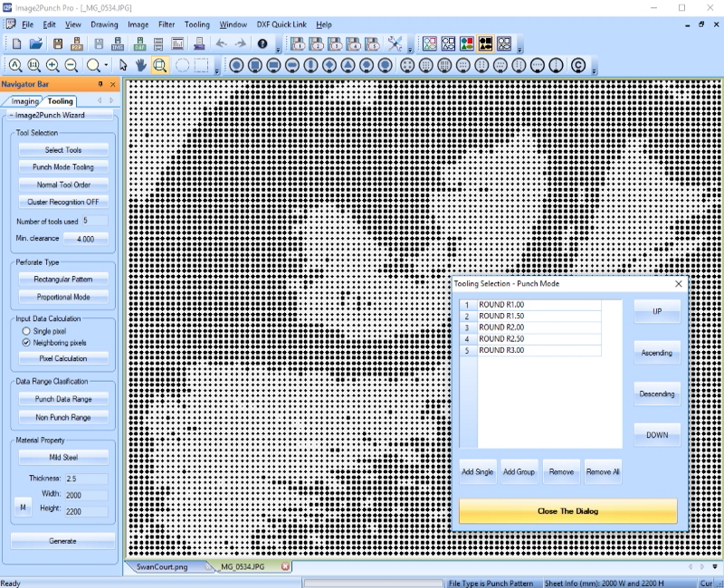This screenshot has width=724, height=588.
Task: Click the TMS export icon
Action: [118, 43]
